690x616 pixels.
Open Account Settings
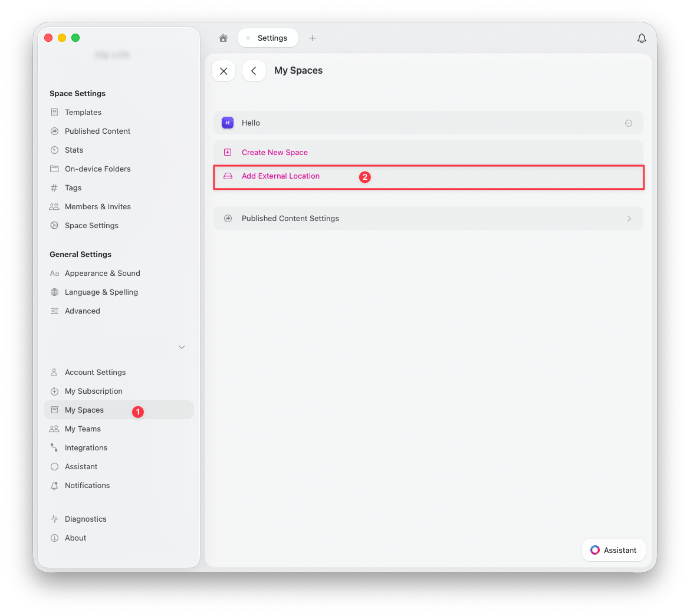(95, 372)
